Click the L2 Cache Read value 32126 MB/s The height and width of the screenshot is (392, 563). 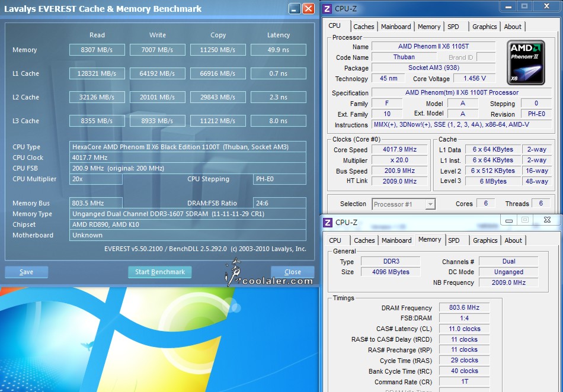point(97,97)
